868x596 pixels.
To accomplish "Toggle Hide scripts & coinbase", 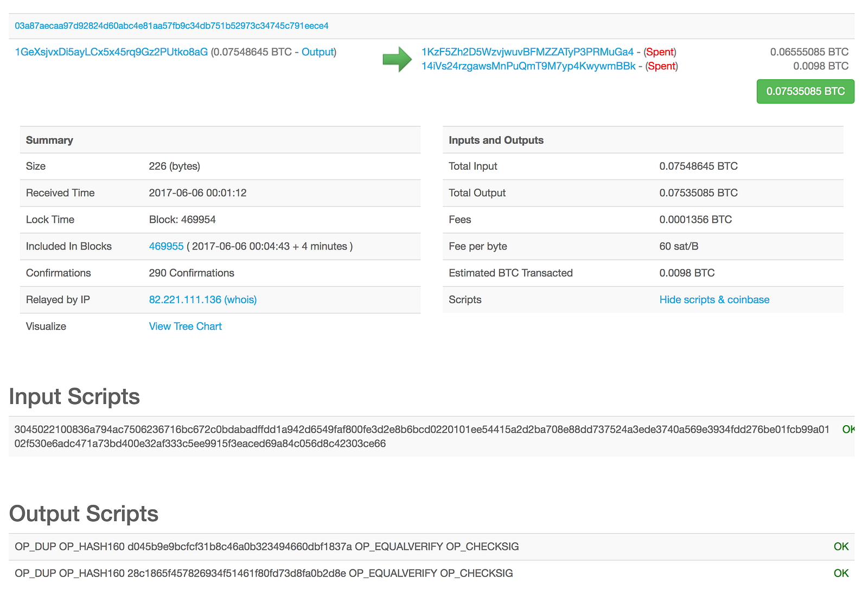I will click(714, 300).
